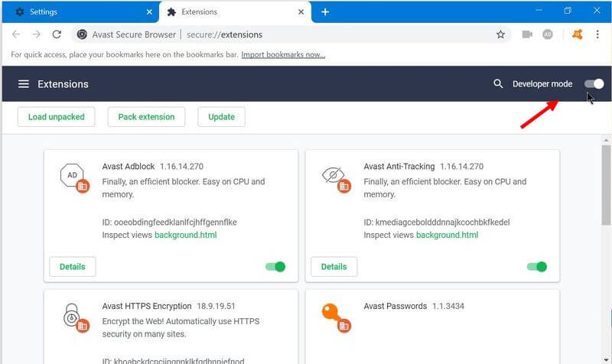The height and width of the screenshot is (364, 612).
Task: Click the Settings tab gear icon
Action: pos(20,12)
